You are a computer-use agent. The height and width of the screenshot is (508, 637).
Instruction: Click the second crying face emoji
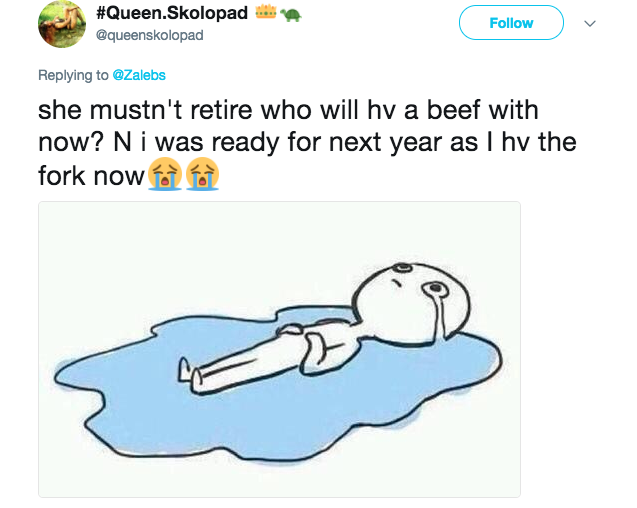202,174
